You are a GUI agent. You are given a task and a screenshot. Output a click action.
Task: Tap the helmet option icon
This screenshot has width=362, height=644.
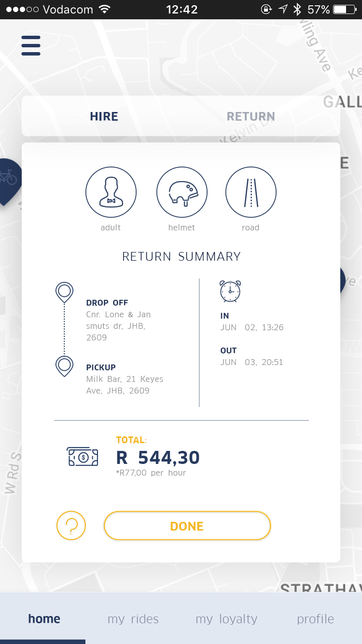182,193
